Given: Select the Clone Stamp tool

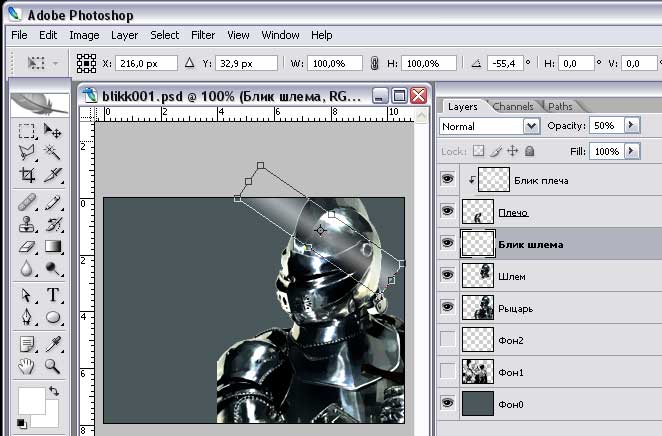Looking at the screenshot, I should tap(27, 224).
